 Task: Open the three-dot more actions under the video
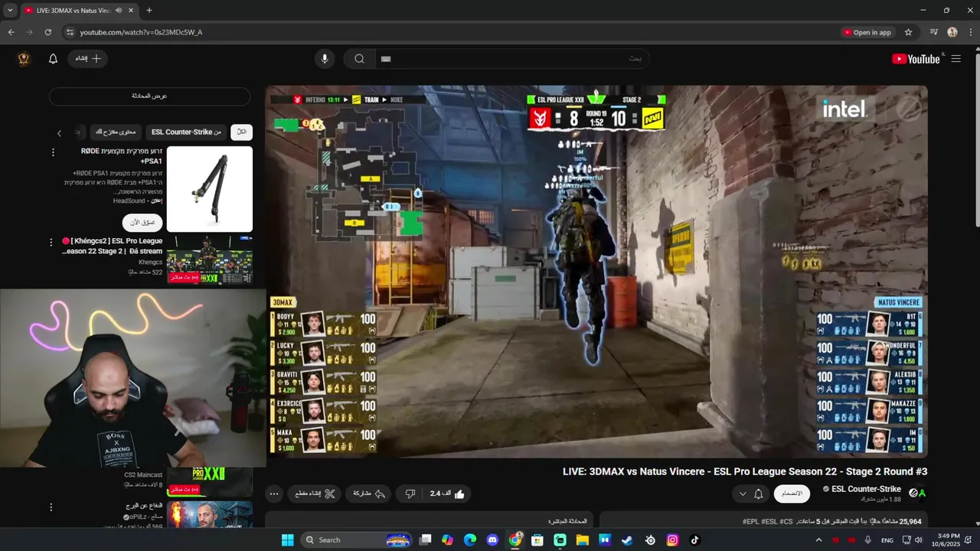[x=274, y=494]
